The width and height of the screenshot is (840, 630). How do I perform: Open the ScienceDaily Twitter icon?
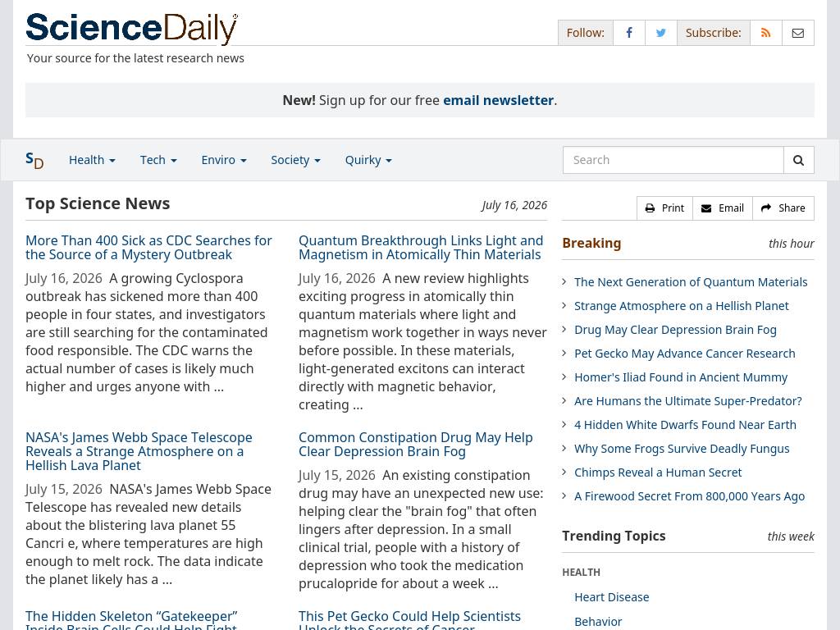pyautogui.click(x=661, y=33)
